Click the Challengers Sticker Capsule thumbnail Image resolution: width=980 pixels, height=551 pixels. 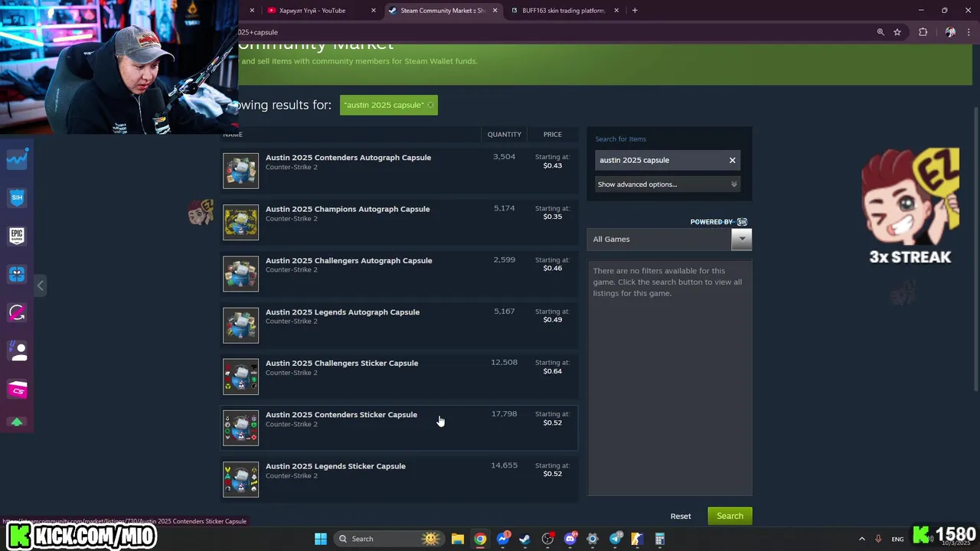[241, 377]
